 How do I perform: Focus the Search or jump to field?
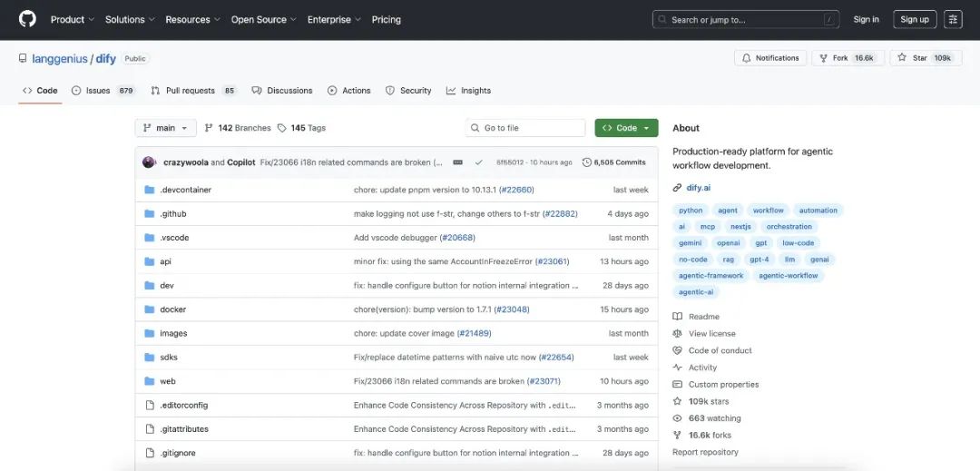click(744, 19)
